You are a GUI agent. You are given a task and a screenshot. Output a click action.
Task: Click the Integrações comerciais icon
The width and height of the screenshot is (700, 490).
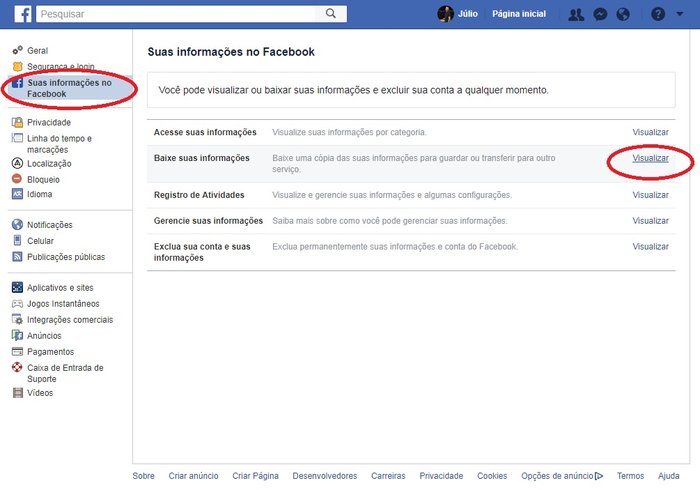pos(17,320)
